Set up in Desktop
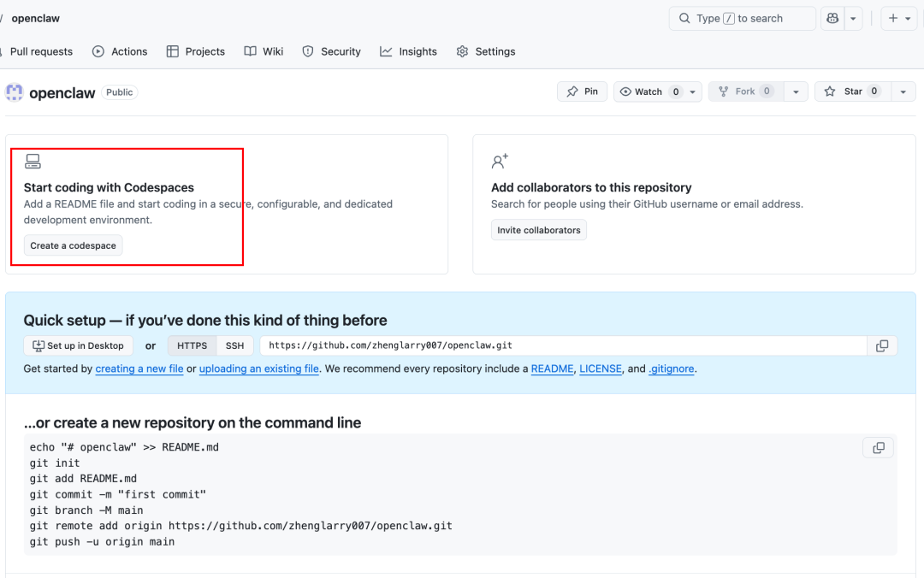This screenshot has height=578, width=924. tap(79, 345)
